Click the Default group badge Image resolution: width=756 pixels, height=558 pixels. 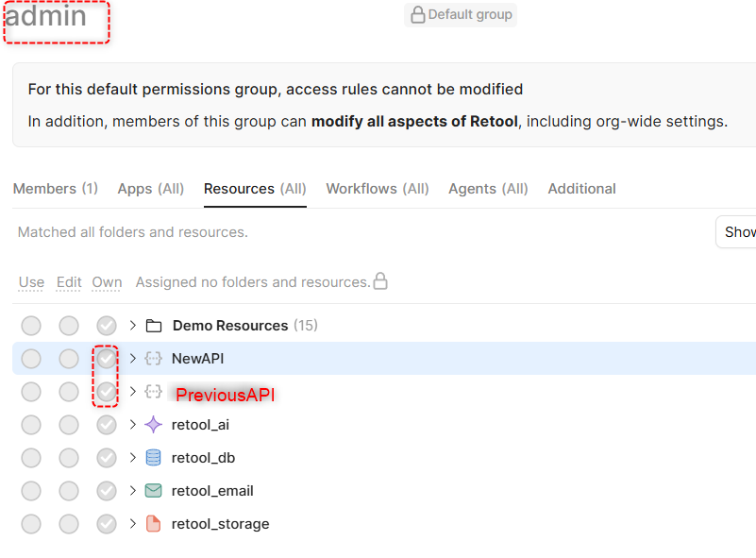461,15
